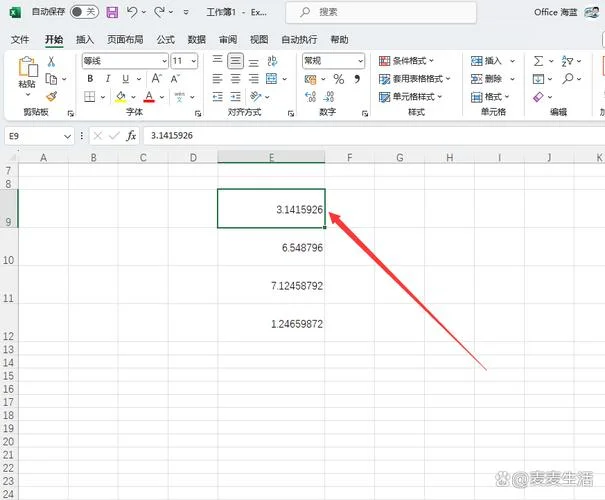Click the Clear eraser icon
Viewport: 605px width, 500px height.
538,96
